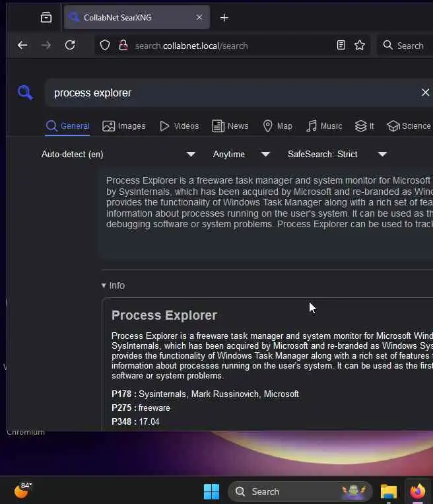This screenshot has width=433, height=504.
Task: Switch to the It category tab
Action: point(364,126)
